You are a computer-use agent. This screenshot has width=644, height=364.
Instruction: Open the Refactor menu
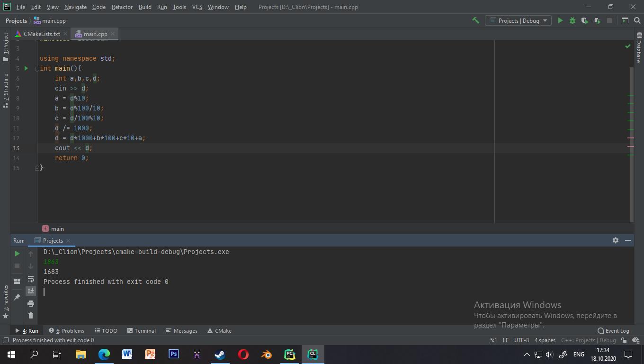click(122, 7)
